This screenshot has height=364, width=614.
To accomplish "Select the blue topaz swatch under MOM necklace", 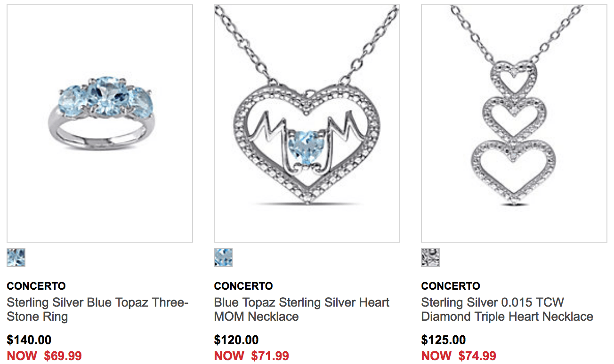I will (x=223, y=258).
